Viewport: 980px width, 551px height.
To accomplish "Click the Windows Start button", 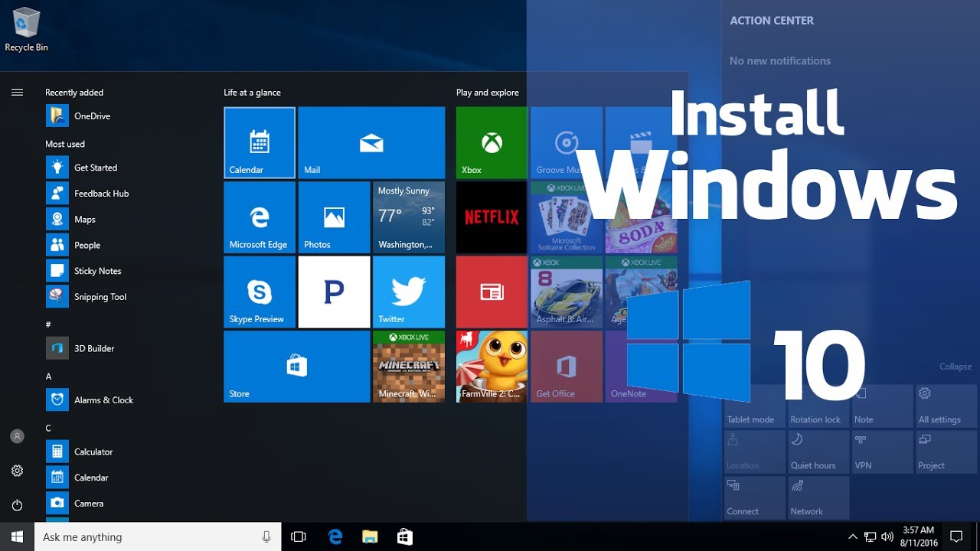I will pyautogui.click(x=17, y=536).
